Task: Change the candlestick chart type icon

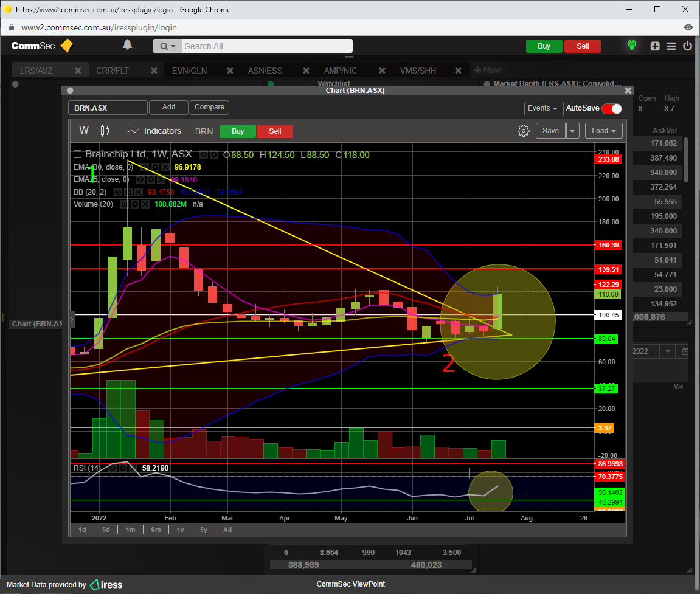Action: pyautogui.click(x=105, y=131)
